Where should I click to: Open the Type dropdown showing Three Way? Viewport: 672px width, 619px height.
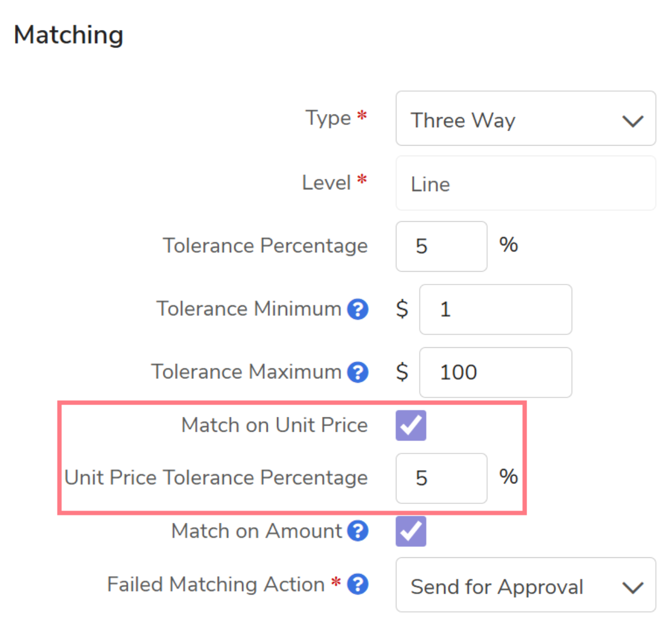[x=525, y=119]
